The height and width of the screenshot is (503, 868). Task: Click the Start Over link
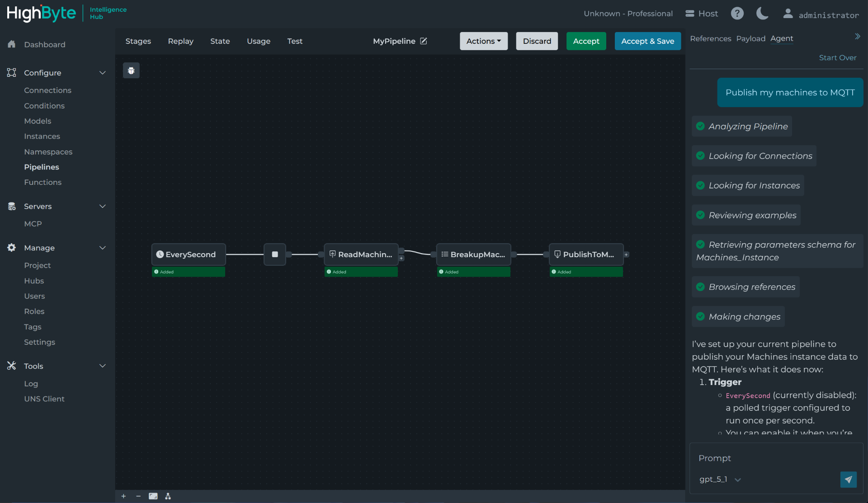point(838,57)
